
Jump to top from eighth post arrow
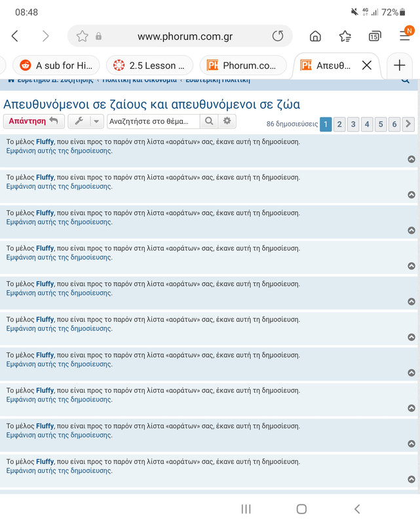(411, 408)
